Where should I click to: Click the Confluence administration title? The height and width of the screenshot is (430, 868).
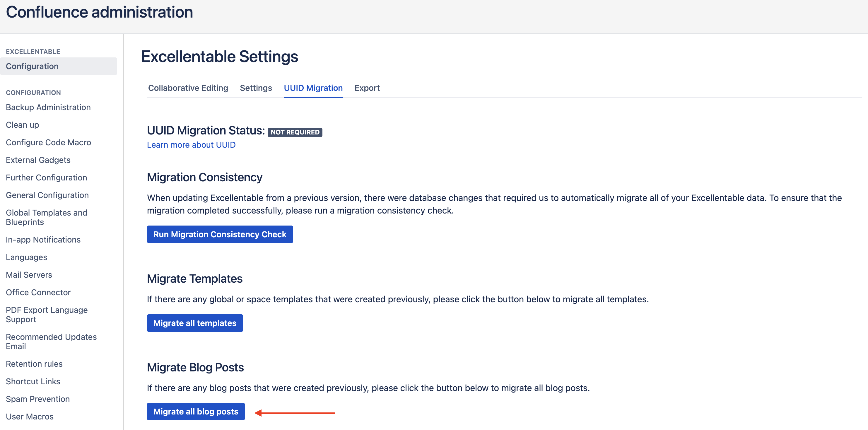coord(99,12)
